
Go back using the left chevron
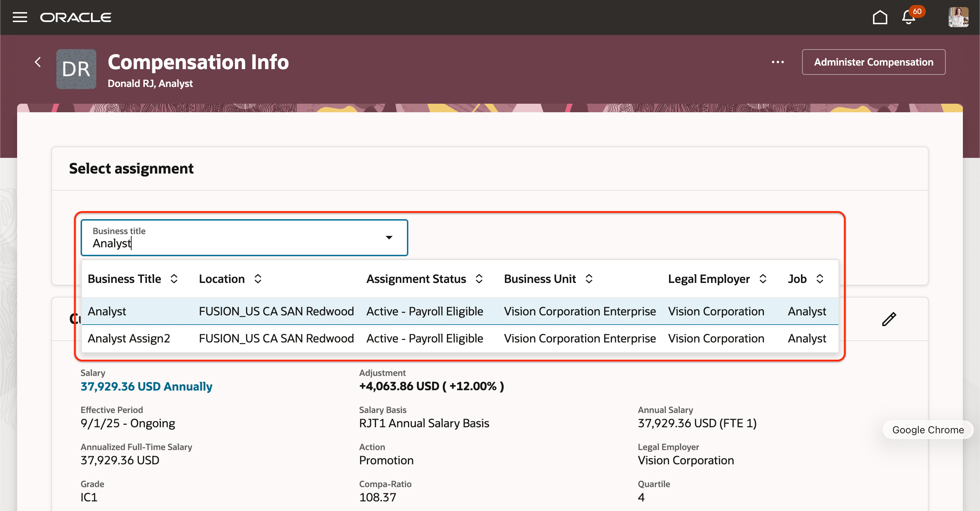pos(38,62)
